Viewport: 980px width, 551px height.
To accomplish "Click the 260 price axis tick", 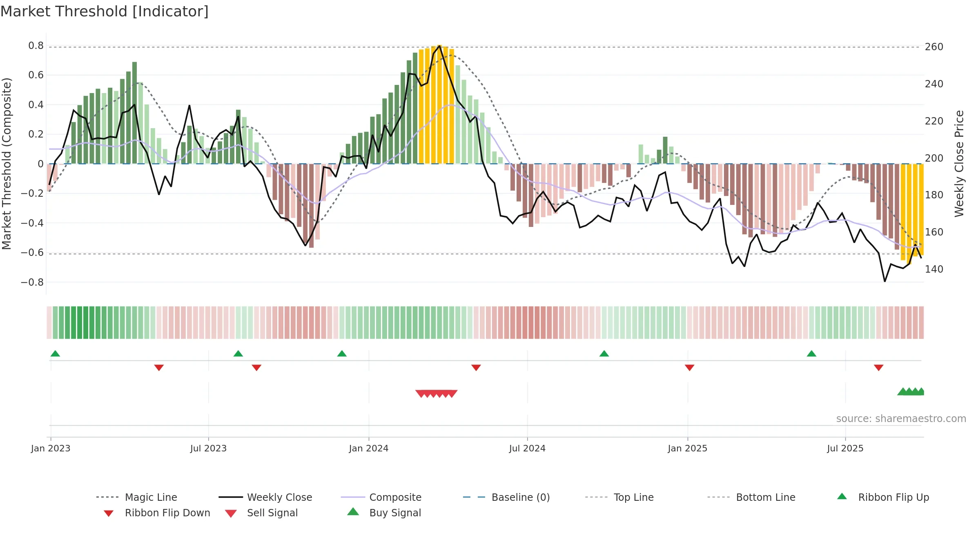I will click(934, 47).
